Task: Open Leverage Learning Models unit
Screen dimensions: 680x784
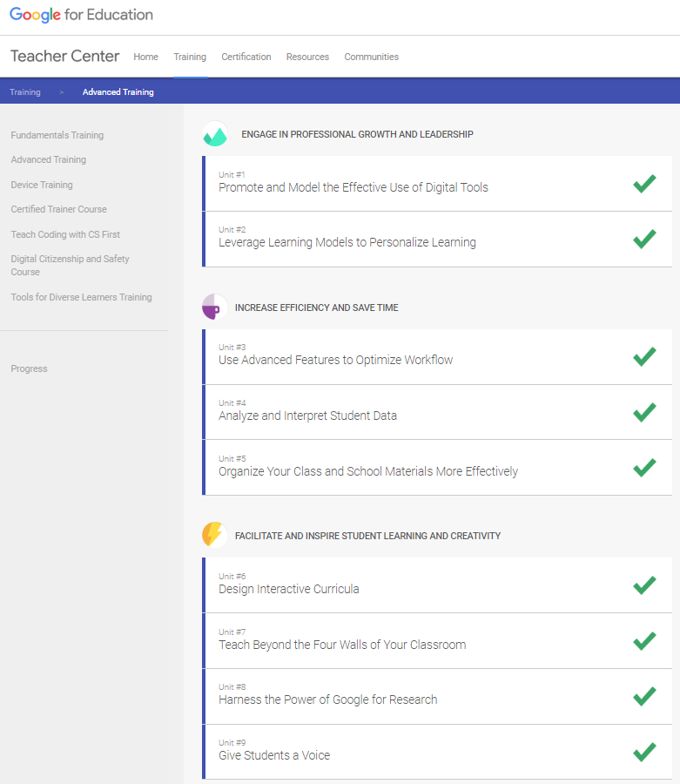Action: (x=437, y=239)
